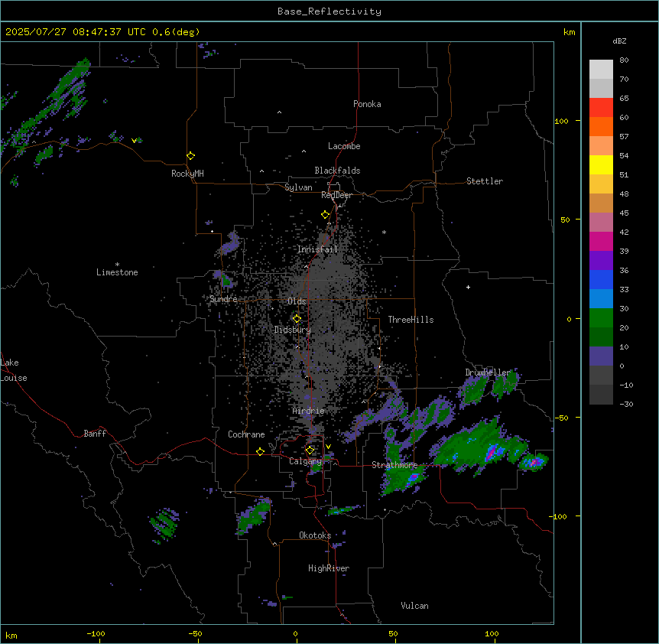Select the yellow diamond marker east of Cochrane
The height and width of the screenshot is (644, 659).
260,451
